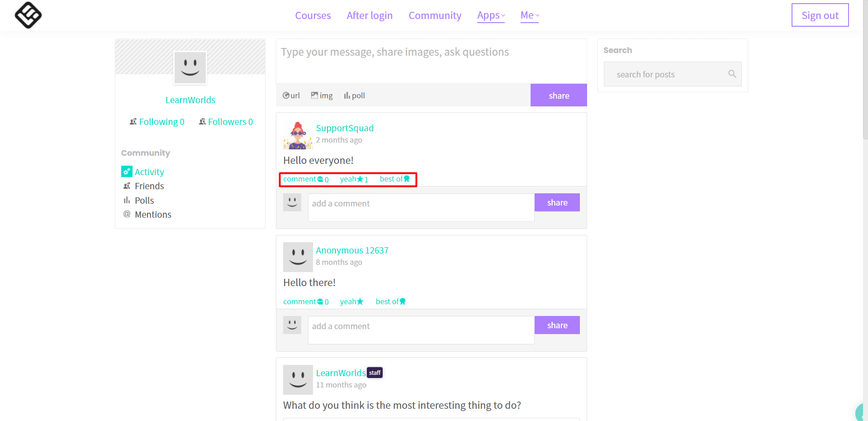Viewport: 868px width, 421px height.
Task: Share comment on Hello there post
Action: tap(557, 325)
